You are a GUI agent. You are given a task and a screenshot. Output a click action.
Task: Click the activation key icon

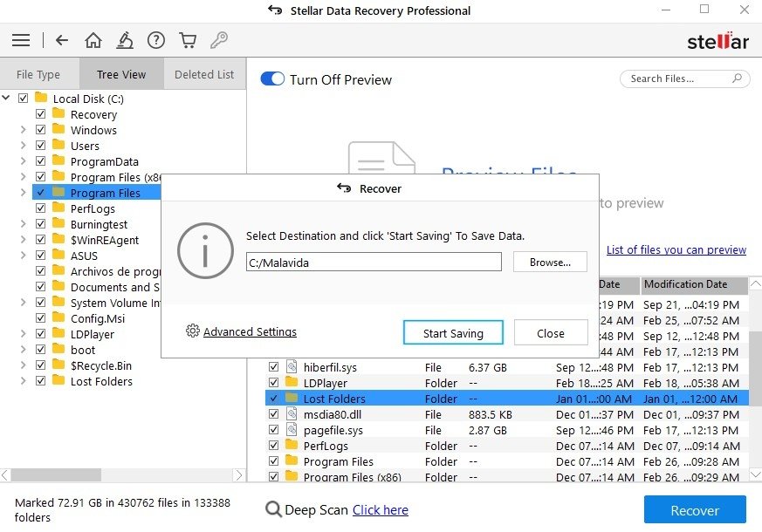(219, 40)
